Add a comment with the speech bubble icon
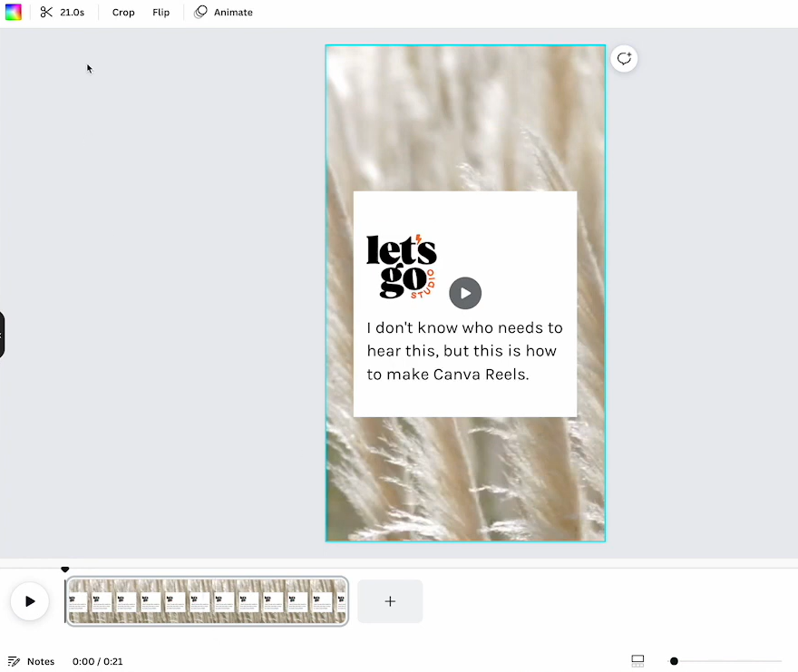The image size is (798, 672). point(624,59)
